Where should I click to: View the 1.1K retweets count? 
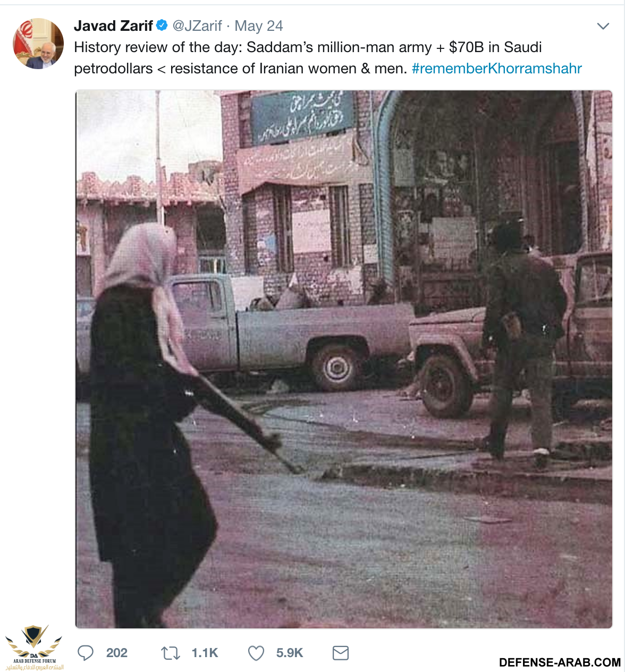[205, 653]
